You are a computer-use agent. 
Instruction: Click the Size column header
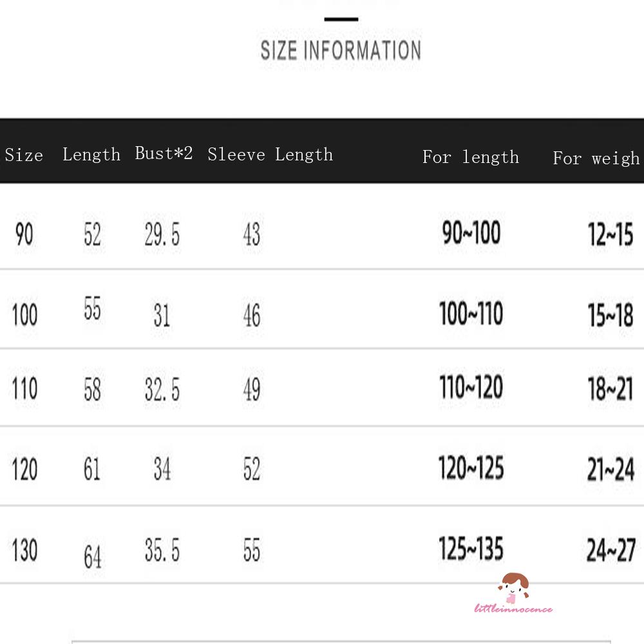(24, 155)
